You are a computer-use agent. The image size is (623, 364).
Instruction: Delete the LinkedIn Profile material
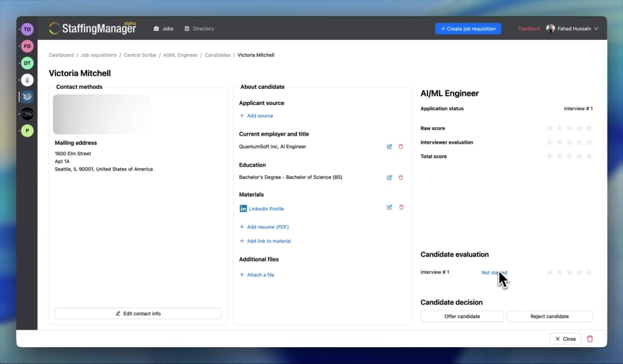[x=401, y=207]
